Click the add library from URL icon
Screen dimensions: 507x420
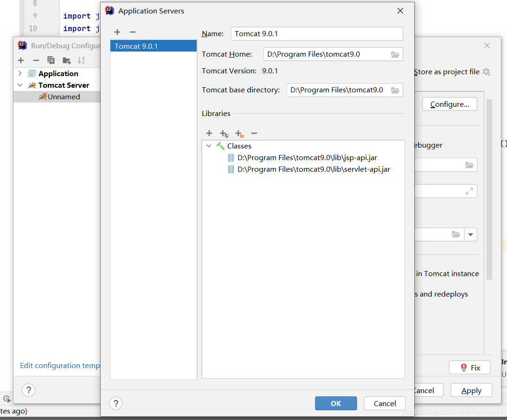point(224,133)
